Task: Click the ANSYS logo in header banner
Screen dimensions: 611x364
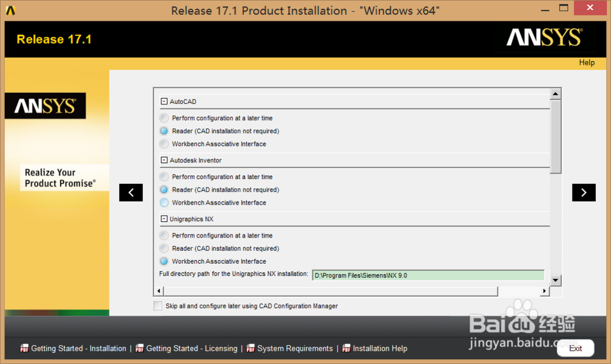Action: point(544,37)
